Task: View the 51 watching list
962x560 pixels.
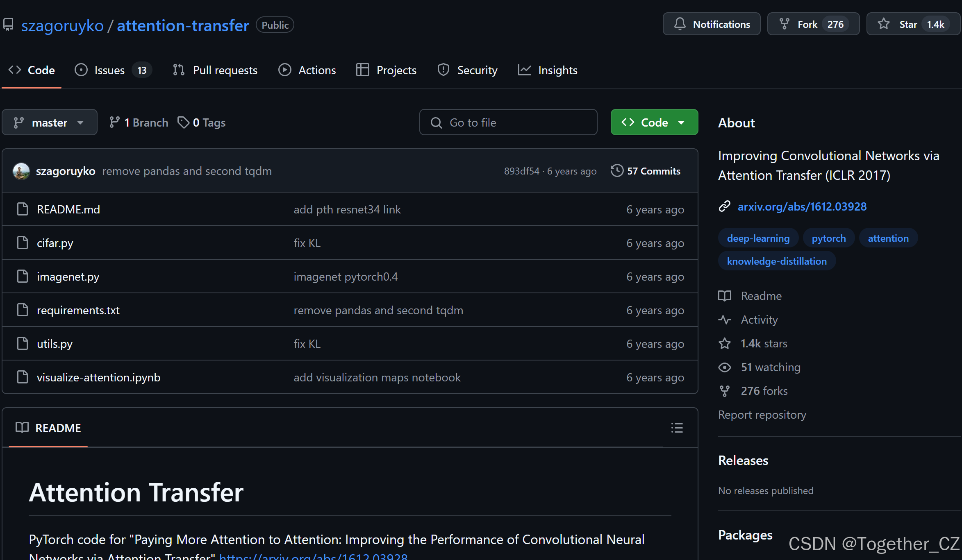Action: tap(760, 367)
